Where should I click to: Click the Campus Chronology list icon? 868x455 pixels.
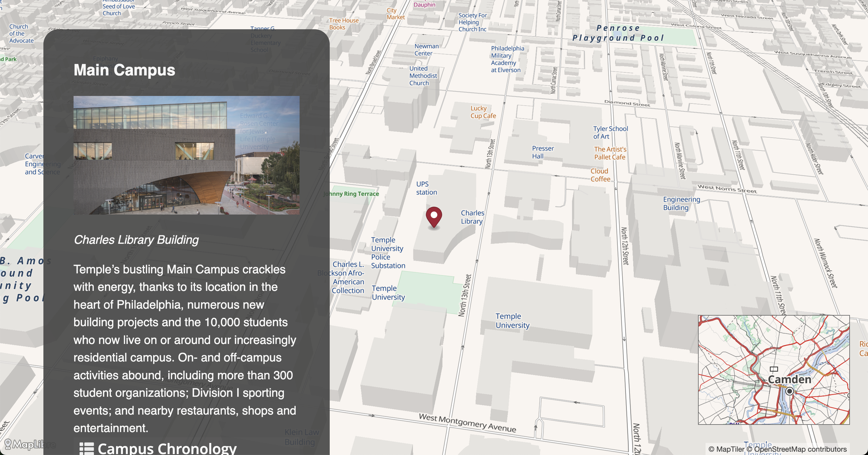pos(86,449)
